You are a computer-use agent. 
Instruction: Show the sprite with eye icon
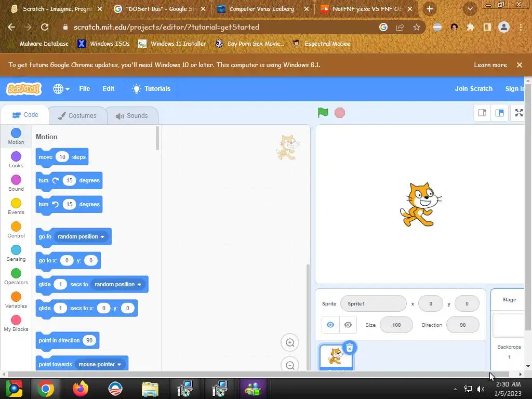click(330, 325)
